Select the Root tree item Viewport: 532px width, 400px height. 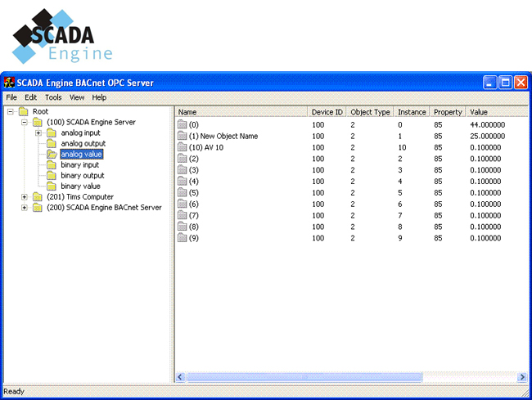40,111
